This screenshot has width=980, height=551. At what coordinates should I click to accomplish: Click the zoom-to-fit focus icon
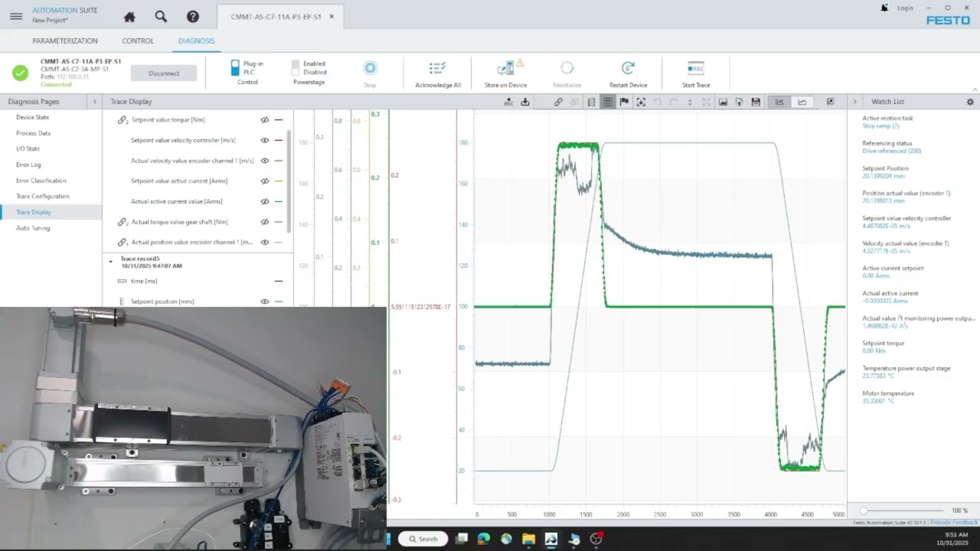coord(641,102)
